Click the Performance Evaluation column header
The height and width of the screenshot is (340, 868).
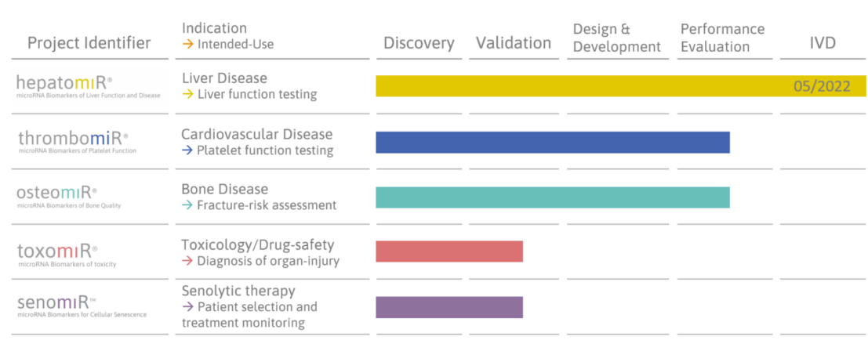point(722,38)
